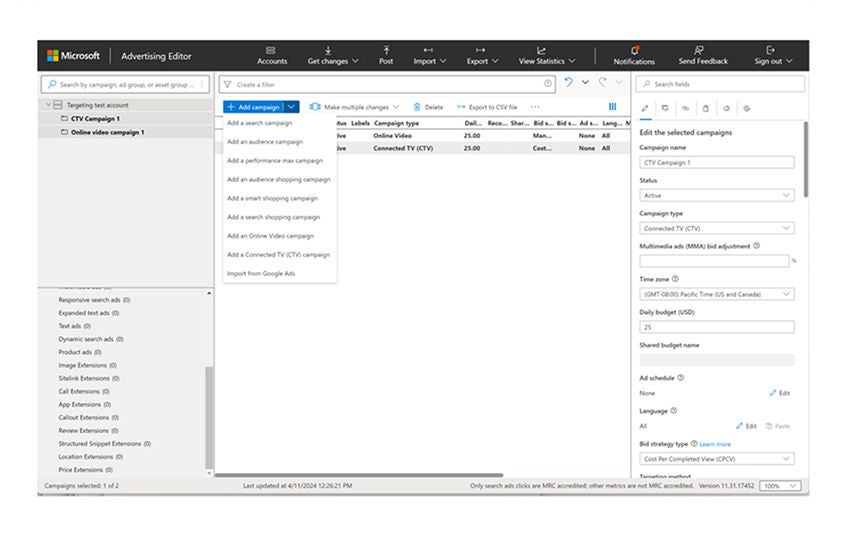Image resolution: width=844 pixels, height=533 pixels.
Task: Open the column chooser icon
Action: pos(613,107)
